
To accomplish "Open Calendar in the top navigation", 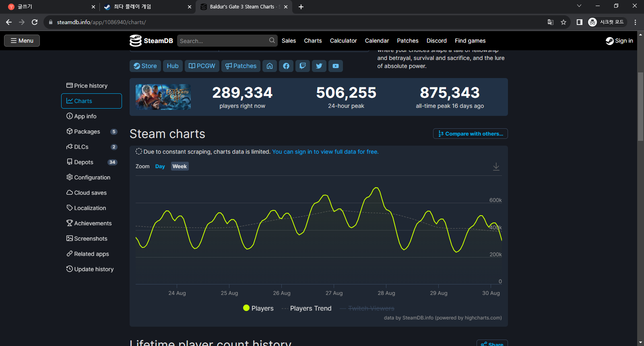I will click(x=377, y=41).
